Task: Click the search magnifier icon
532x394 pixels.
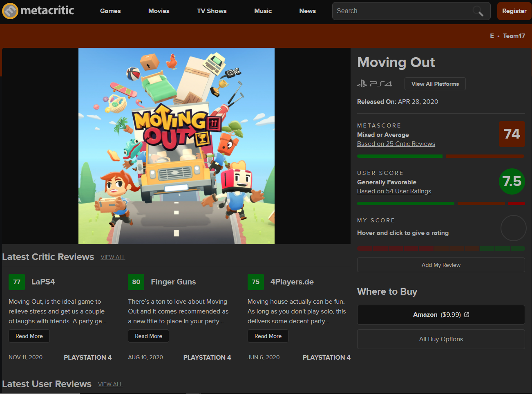Action: (x=478, y=11)
